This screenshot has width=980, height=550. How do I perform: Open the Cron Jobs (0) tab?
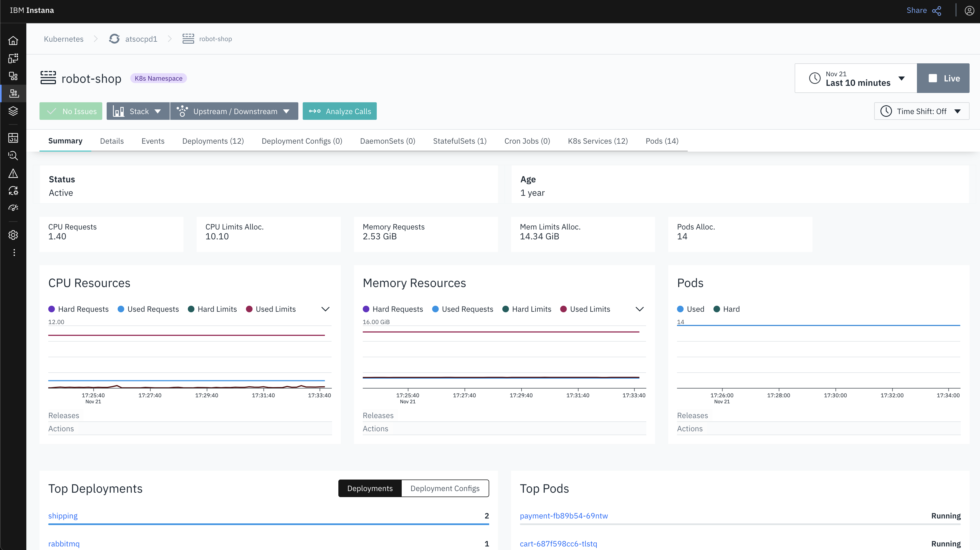point(527,141)
